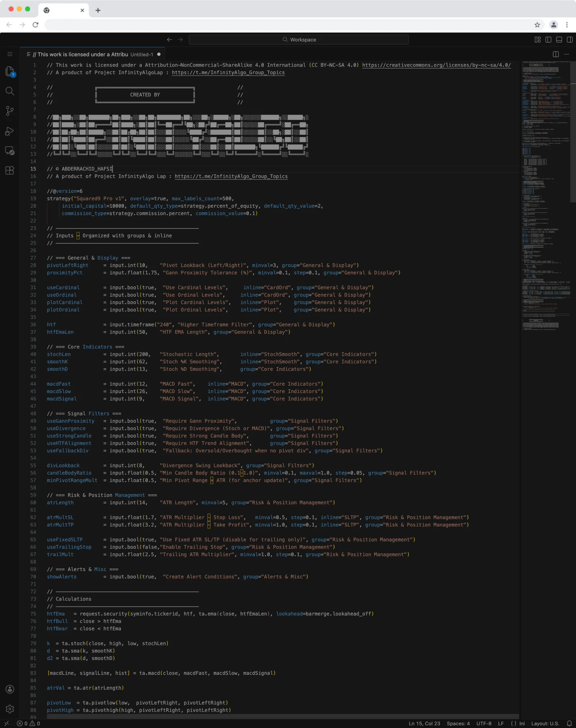Image resolution: width=576 pixels, height=728 pixels.
Task: Open the Manage settings gear
Action: click(x=10, y=709)
